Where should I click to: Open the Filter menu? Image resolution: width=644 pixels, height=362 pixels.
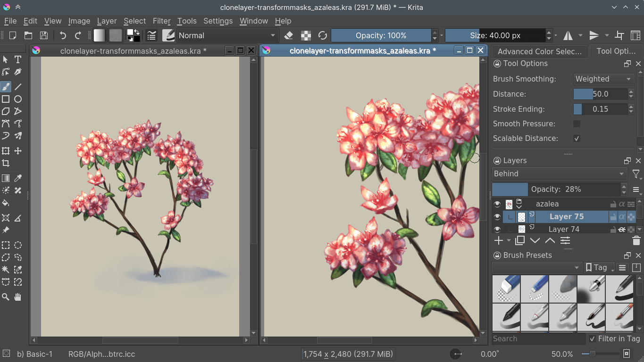point(161,21)
